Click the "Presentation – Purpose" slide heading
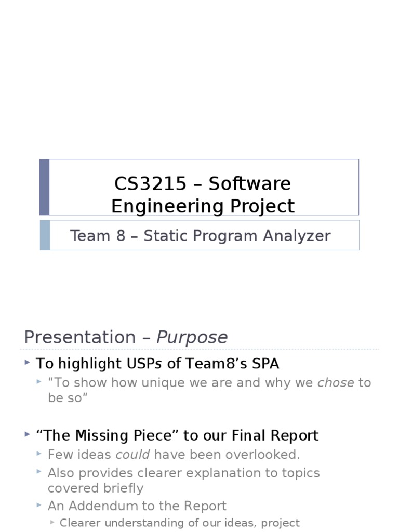Screen dimensions: 399x532 click(126, 337)
